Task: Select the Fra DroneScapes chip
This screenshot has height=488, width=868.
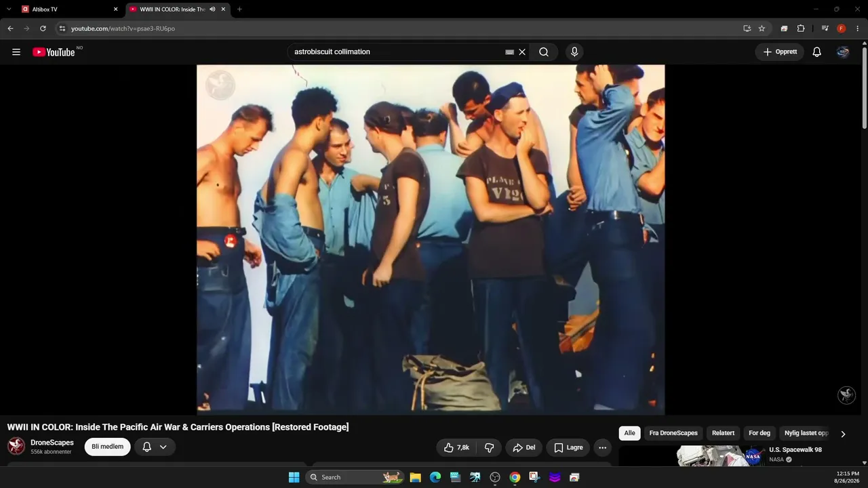Action: click(x=673, y=433)
